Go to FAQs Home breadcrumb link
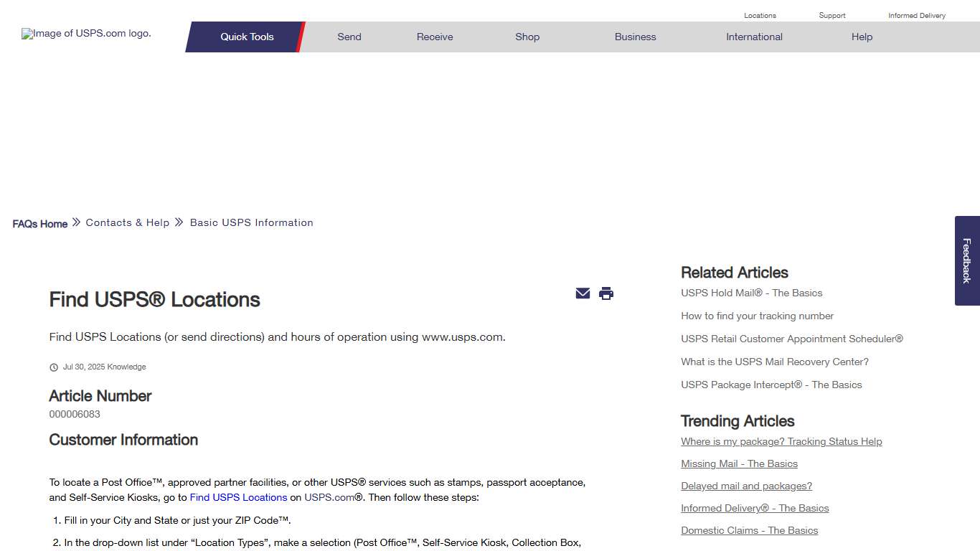This screenshot has width=980, height=551. [39, 223]
